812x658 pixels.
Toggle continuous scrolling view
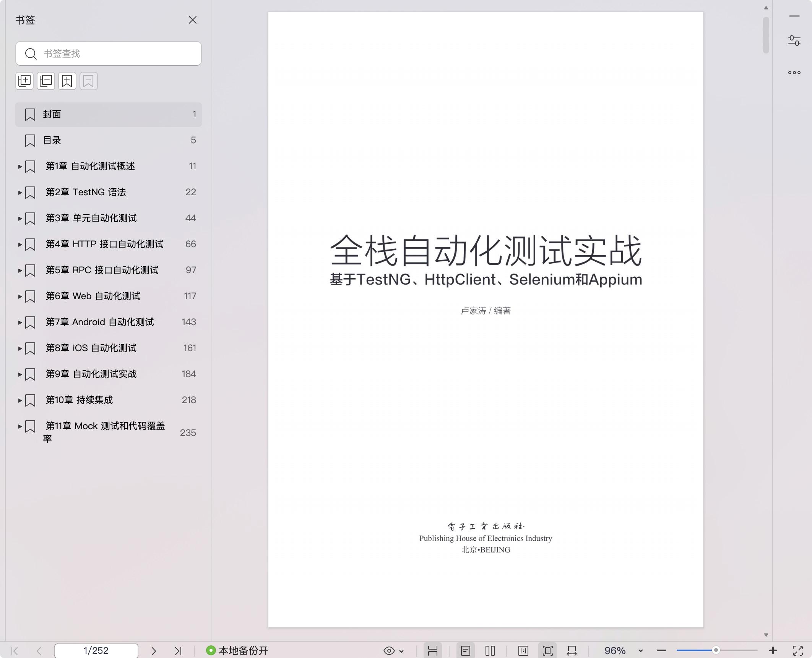[x=433, y=651]
